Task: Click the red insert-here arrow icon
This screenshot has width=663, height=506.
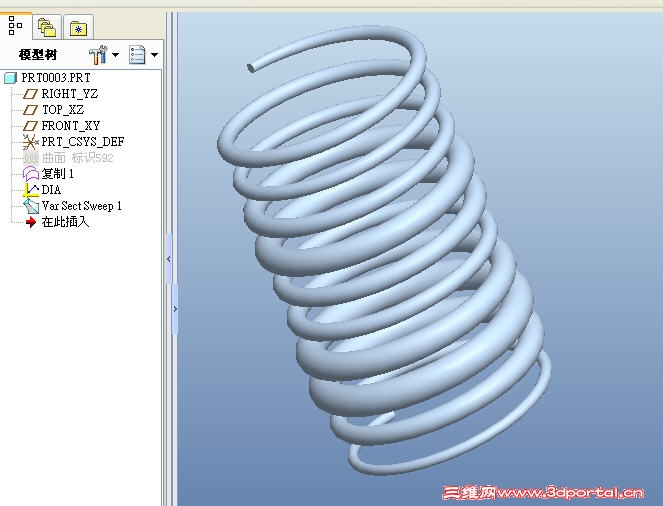Action: click(31, 222)
